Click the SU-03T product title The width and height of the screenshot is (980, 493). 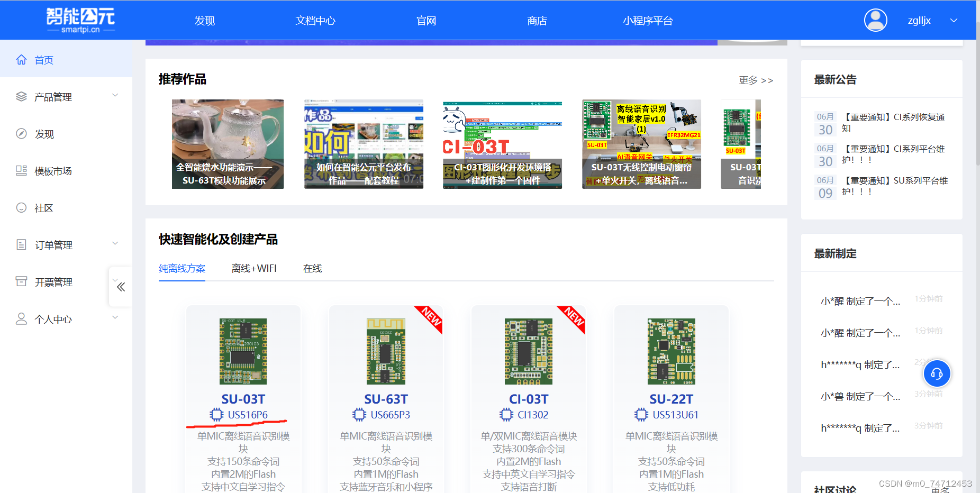(243, 399)
